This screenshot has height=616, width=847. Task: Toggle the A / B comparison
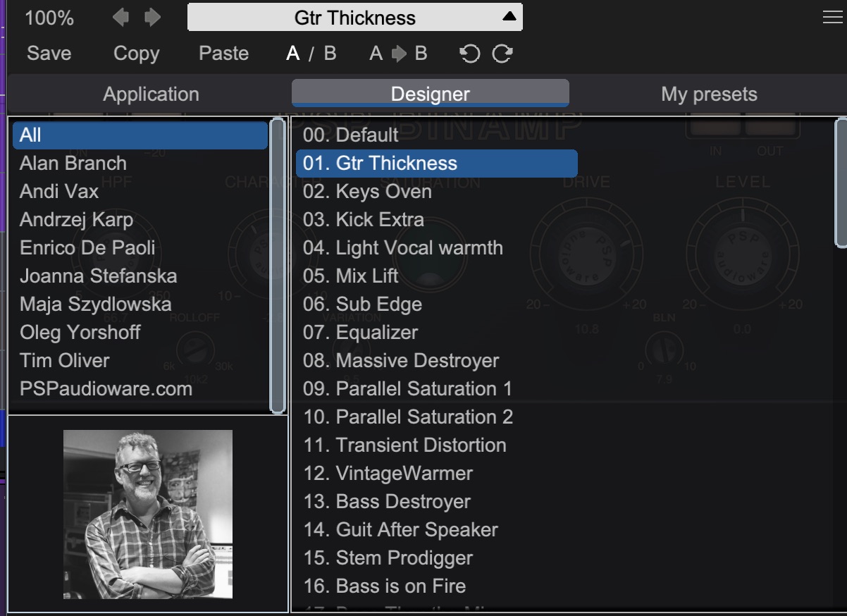click(x=311, y=54)
